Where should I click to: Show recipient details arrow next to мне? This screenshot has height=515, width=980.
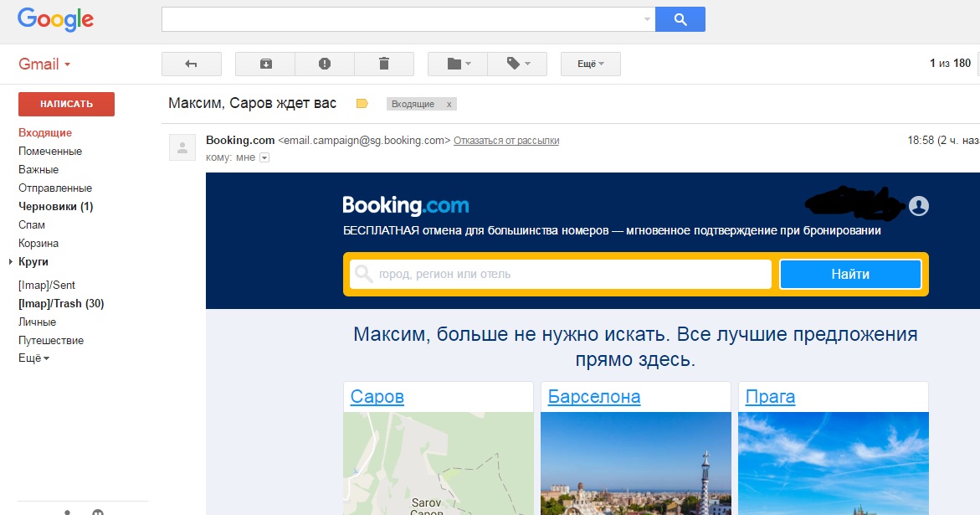tap(264, 157)
